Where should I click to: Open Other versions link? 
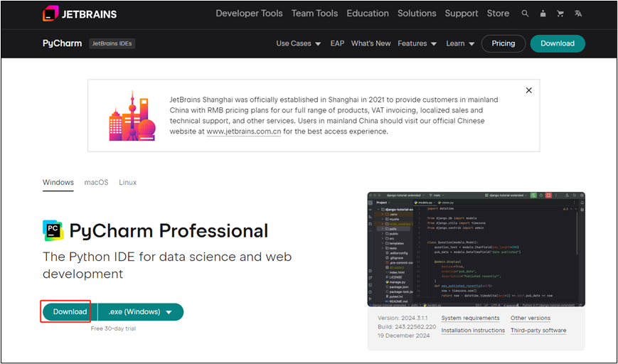(x=531, y=318)
